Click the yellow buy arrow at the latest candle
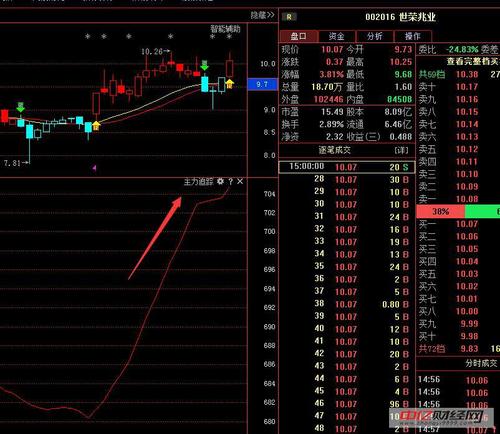The height and width of the screenshot is (434, 500). 230,83
